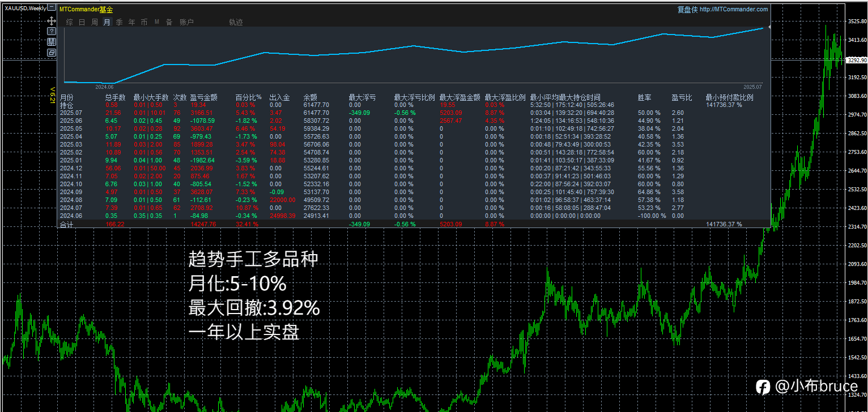868x412 pixels.
Task: Select the 季 quarterly tab
Action: click(119, 22)
